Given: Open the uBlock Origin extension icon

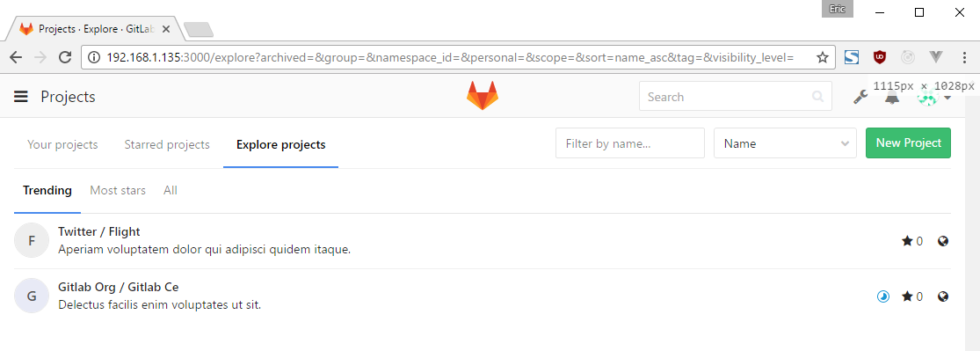Looking at the screenshot, I should [x=880, y=57].
